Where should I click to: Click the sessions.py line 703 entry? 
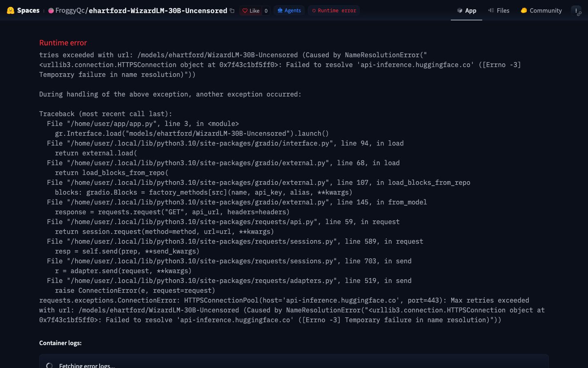(229, 261)
